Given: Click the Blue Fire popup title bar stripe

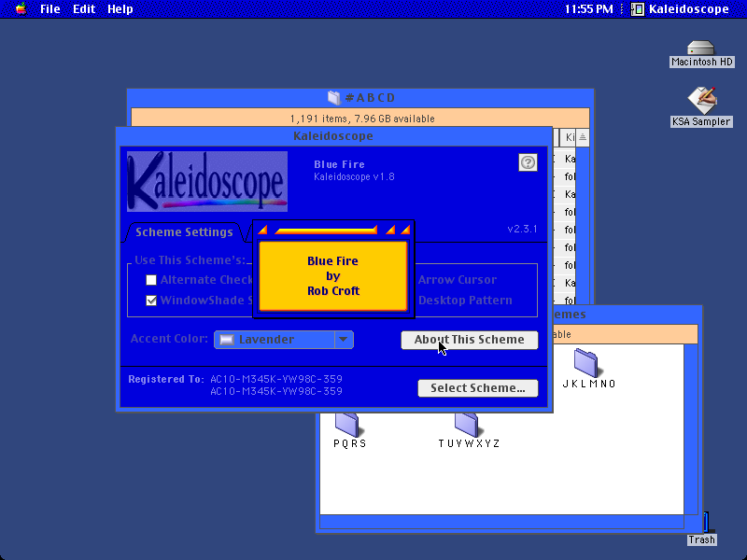Looking at the screenshot, I should 326,231.
